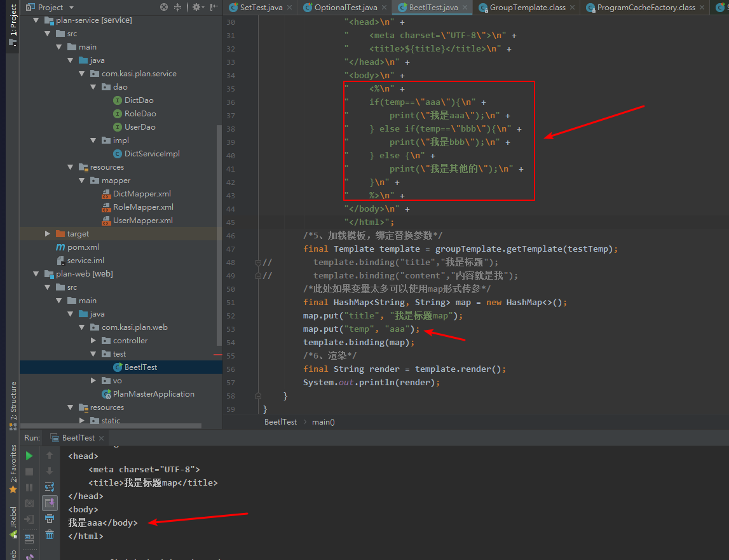Switch to the OptionalTest.java tab

[x=344, y=8]
